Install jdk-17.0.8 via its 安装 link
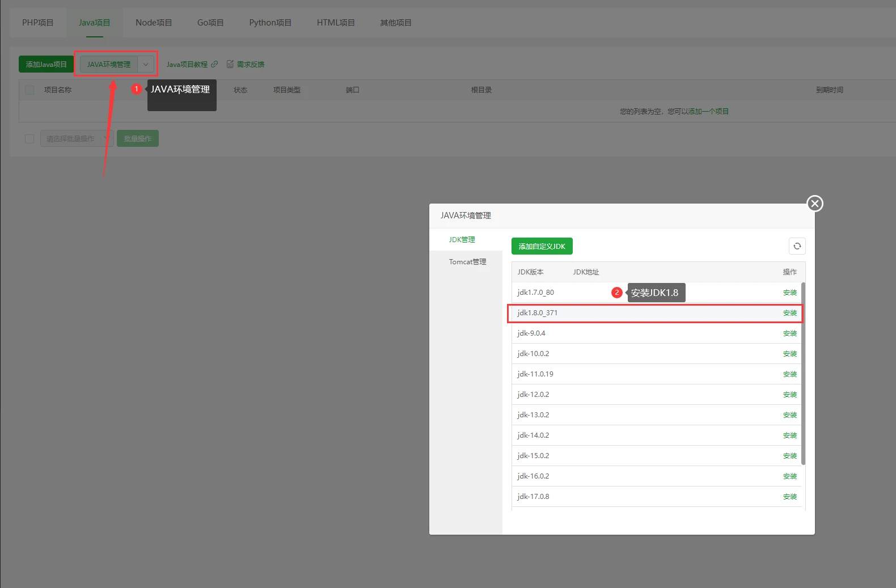The image size is (896, 588). (x=789, y=497)
